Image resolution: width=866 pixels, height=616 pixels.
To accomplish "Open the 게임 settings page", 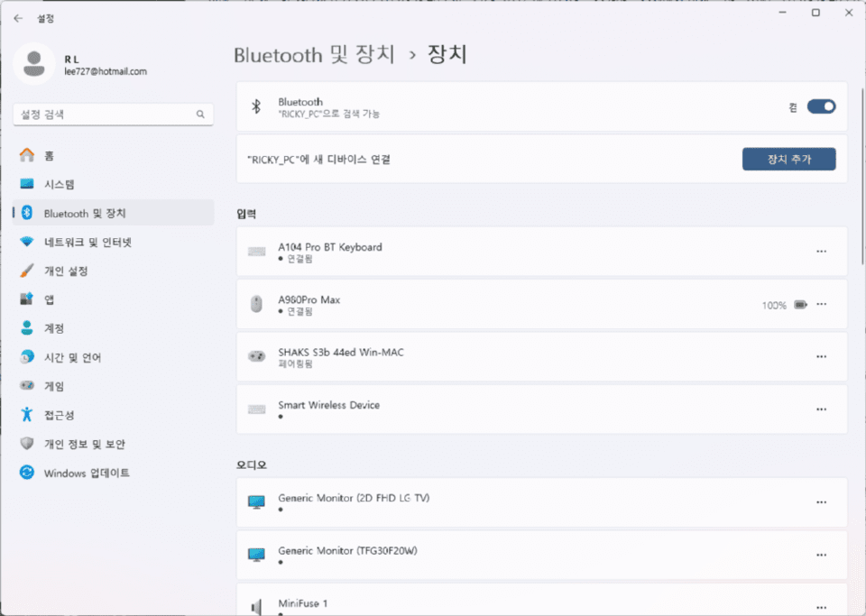I will [114, 386].
